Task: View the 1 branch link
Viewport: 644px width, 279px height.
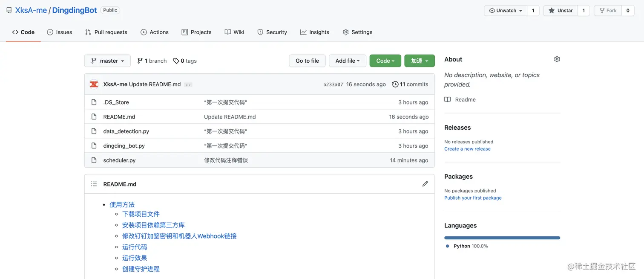Action: [x=152, y=61]
